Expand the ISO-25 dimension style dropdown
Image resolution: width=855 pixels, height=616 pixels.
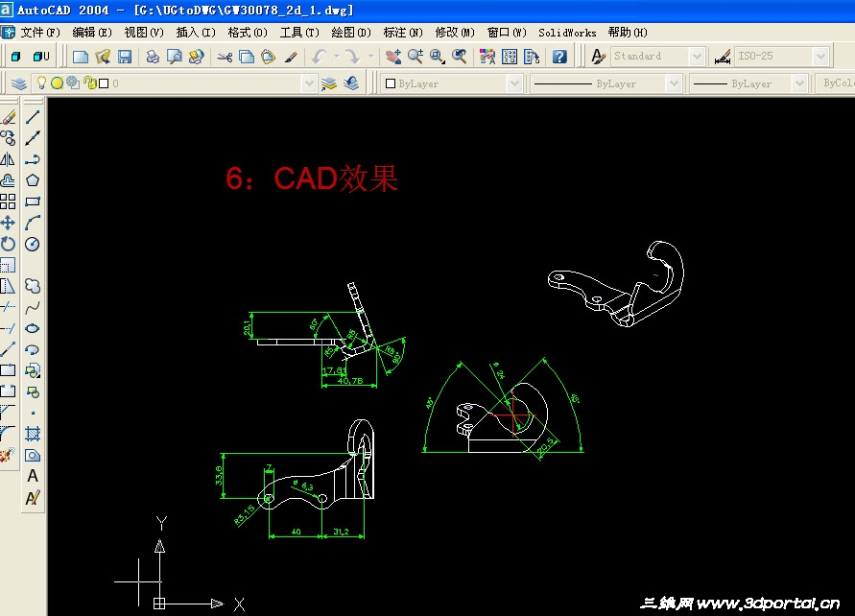(820, 57)
